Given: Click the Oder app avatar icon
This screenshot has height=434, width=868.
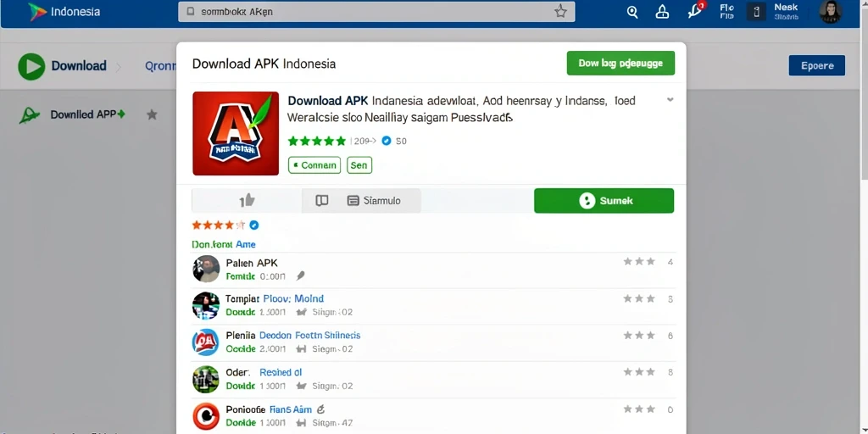Looking at the screenshot, I should [x=206, y=379].
